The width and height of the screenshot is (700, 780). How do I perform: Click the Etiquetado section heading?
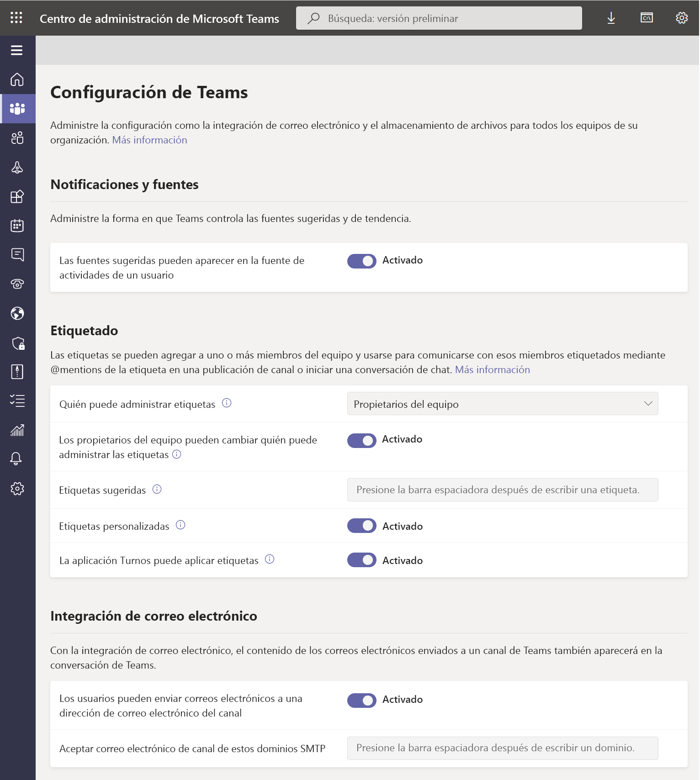84,331
